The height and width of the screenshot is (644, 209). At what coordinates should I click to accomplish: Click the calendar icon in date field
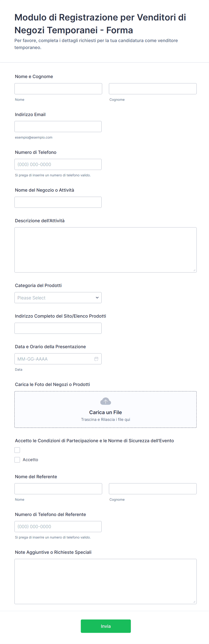coord(96,359)
